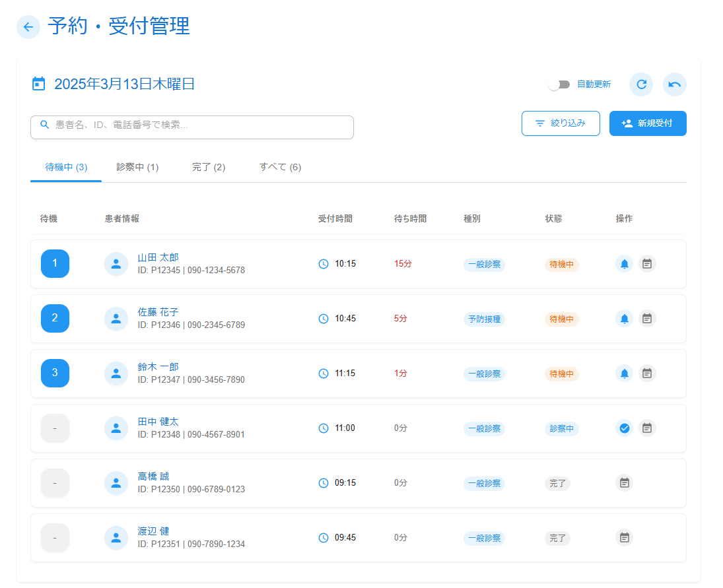Viewport: 723px width, 588px height.
Task: Click clock icon beside 10:45
Action: [x=324, y=319]
